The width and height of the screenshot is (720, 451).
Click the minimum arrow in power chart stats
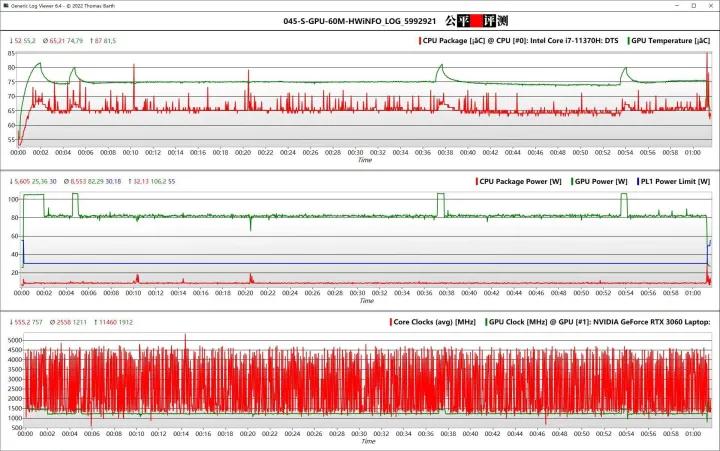click(x=11, y=181)
